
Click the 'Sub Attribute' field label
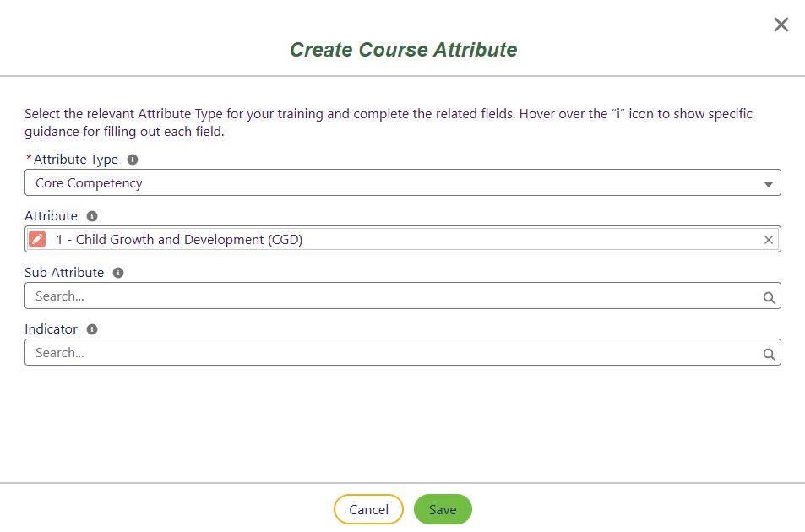(64, 273)
